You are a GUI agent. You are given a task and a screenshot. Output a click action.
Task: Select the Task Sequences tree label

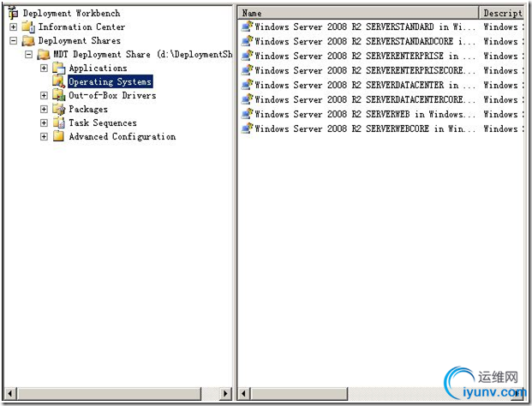[x=103, y=122]
